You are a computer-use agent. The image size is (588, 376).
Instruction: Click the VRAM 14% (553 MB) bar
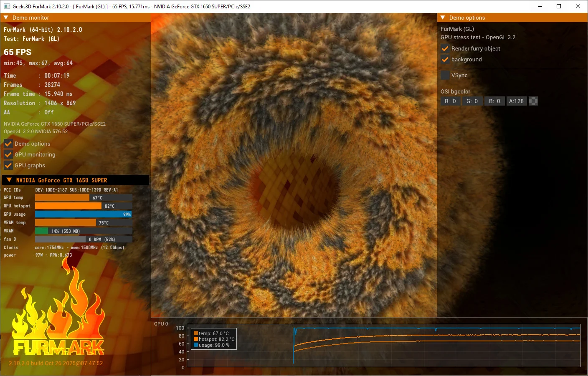(x=84, y=231)
